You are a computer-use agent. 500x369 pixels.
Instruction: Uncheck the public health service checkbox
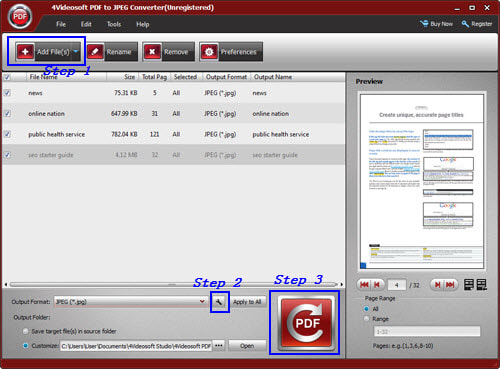(x=7, y=134)
